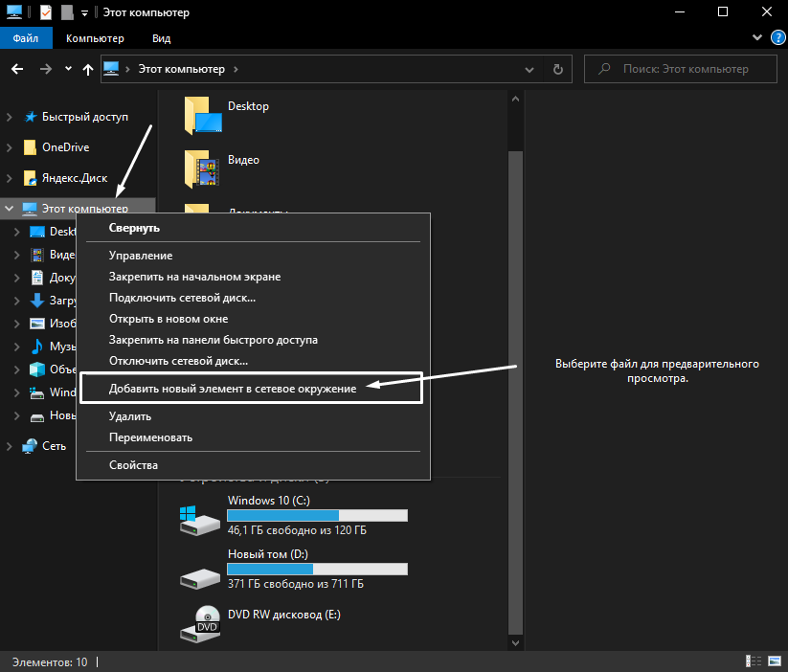The image size is (788, 672).
Task: Open the Файл menu
Action: pyautogui.click(x=25, y=37)
